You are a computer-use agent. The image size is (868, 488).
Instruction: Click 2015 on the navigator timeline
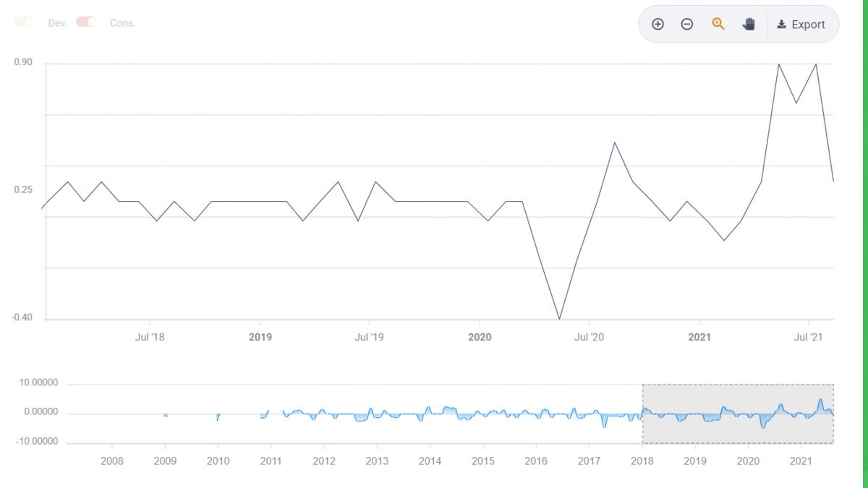pos(482,461)
